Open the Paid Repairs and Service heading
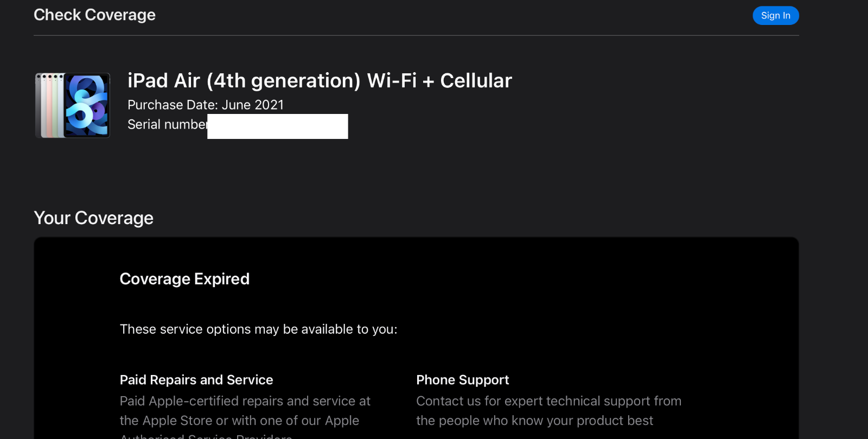The width and height of the screenshot is (868, 439). pyautogui.click(x=196, y=380)
